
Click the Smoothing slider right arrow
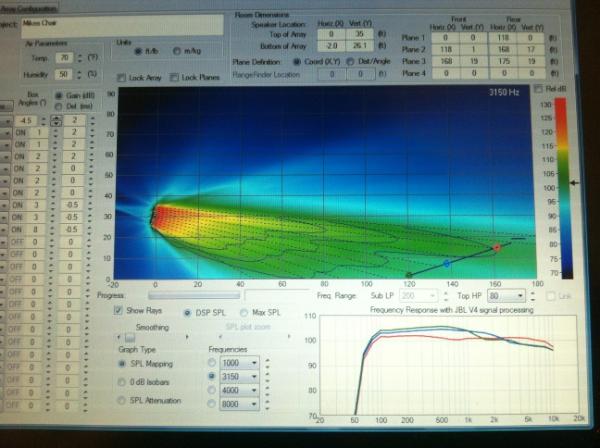click(x=187, y=337)
